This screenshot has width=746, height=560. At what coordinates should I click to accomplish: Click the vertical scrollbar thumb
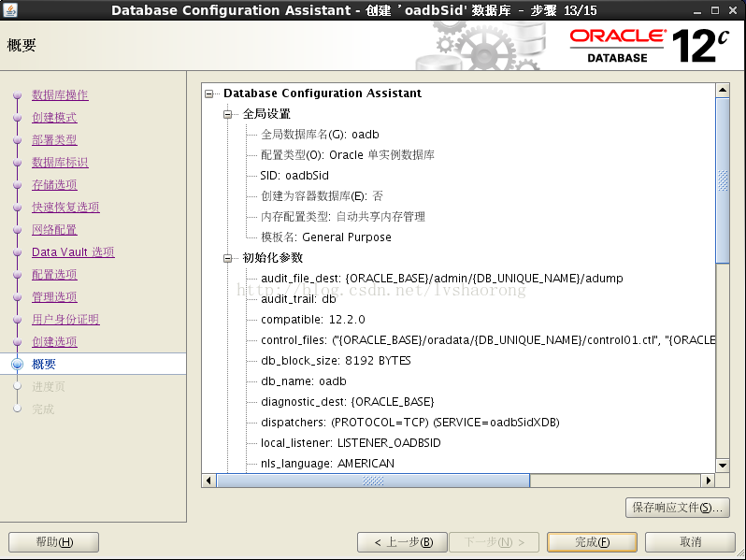723,180
